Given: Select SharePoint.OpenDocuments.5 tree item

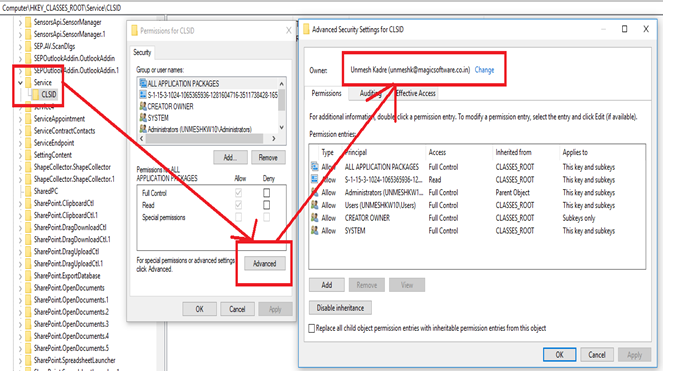Looking at the screenshot, I should pyautogui.click(x=71, y=348).
